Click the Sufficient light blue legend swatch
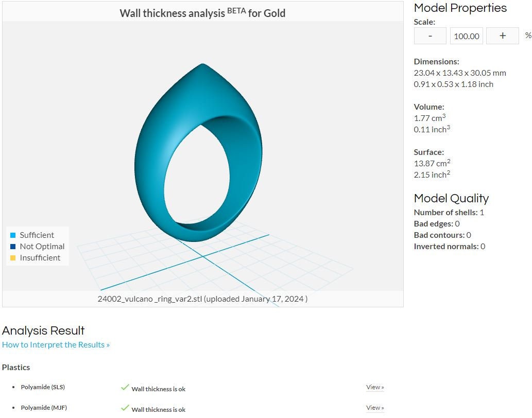 click(x=13, y=235)
